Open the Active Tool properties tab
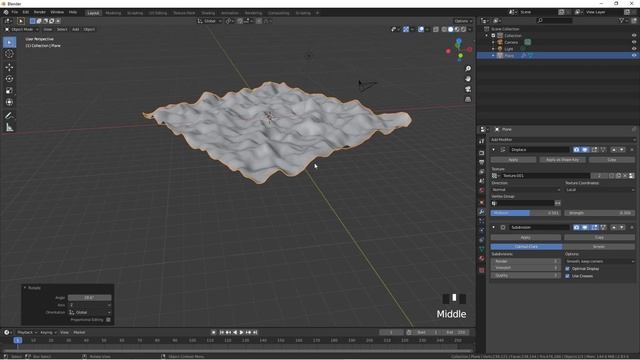The height and width of the screenshot is (360, 640). pyautogui.click(x=482, y=141)
